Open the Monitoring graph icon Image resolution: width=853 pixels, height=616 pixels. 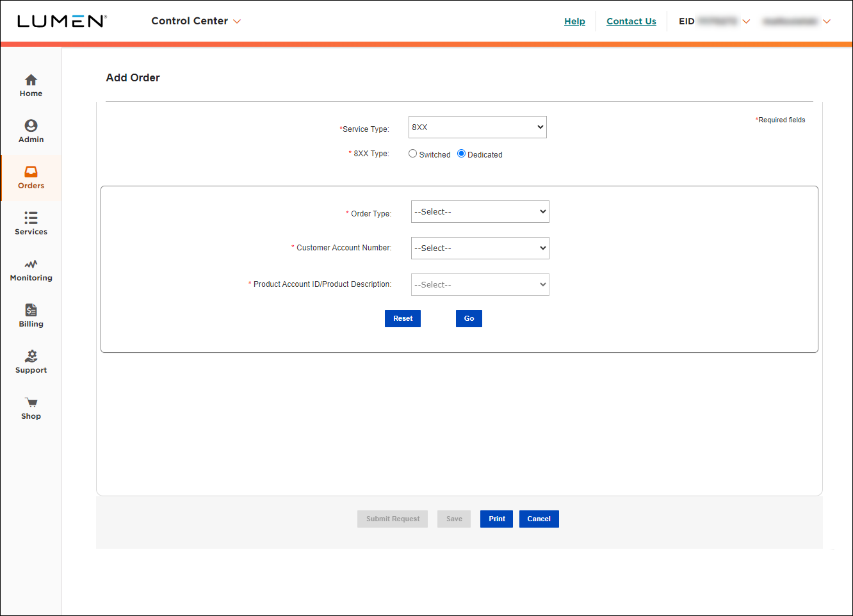point(31,264)
